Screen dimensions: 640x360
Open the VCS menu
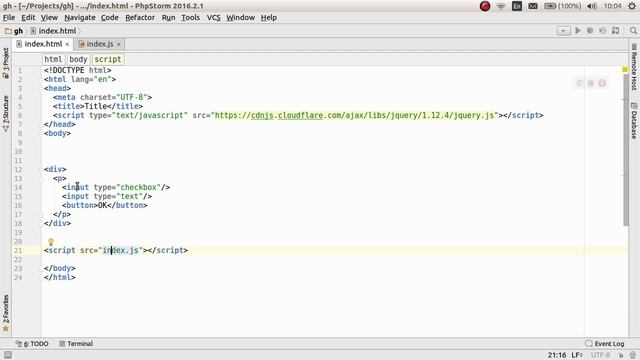(x=213, y=18)
